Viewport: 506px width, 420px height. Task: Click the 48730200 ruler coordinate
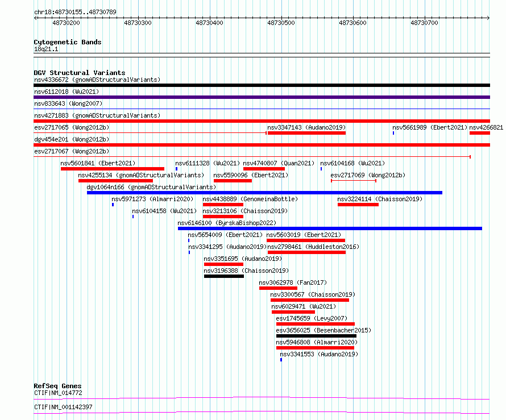pos(66,23)
